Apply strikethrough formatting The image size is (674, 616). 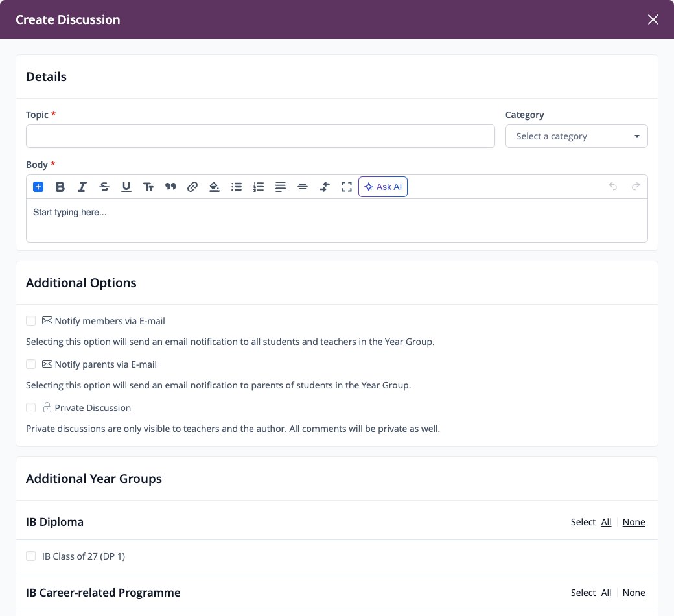coord(104,187)
